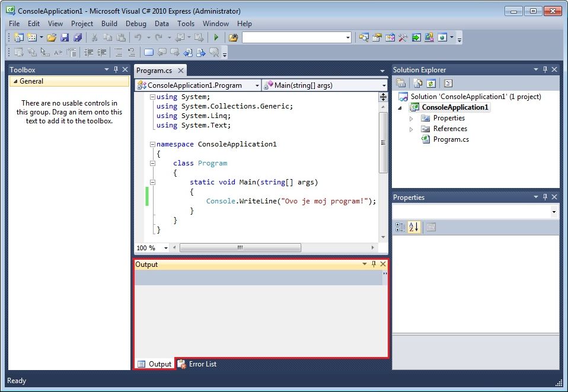This screenshot has width=568, height=392.
Task: Click the New Project toolbar icon
Action: 18,37
